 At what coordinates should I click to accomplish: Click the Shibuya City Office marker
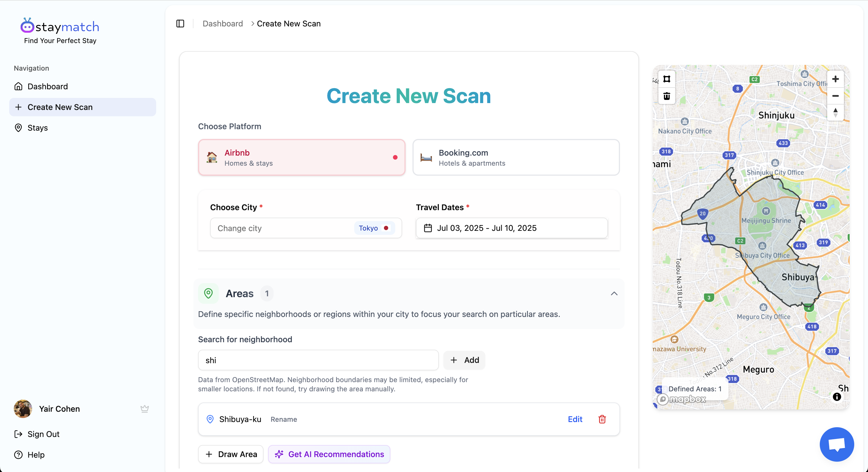point(763,246)
